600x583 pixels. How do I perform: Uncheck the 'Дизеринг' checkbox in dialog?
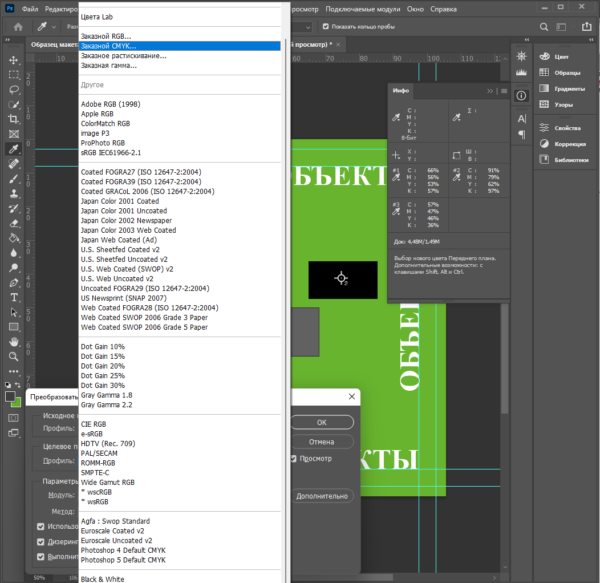click(41, 541)
